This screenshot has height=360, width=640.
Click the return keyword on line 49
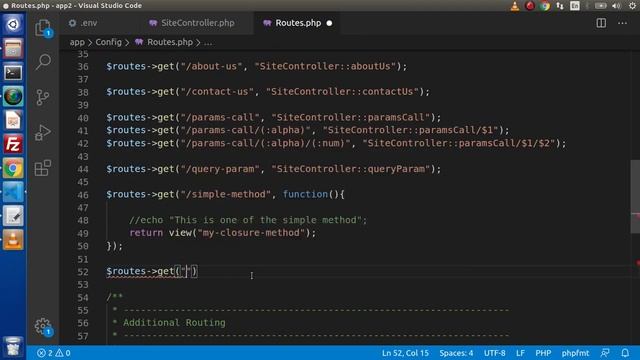(146, 233)
